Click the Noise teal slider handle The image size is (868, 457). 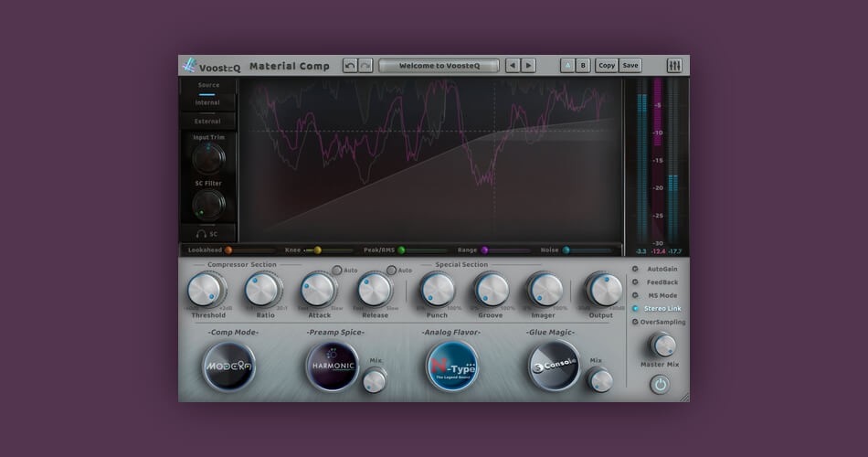coord(566,250)
